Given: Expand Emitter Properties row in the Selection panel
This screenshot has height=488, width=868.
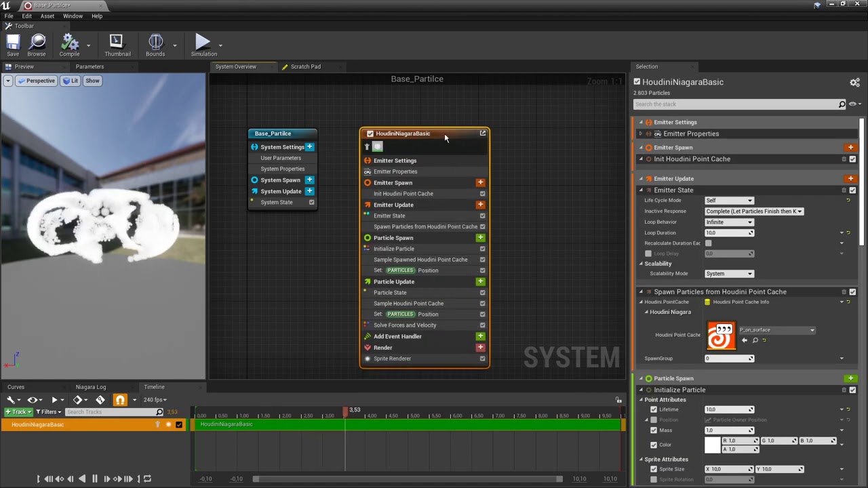Looking at the screenshot, I should tap(641, 134).
